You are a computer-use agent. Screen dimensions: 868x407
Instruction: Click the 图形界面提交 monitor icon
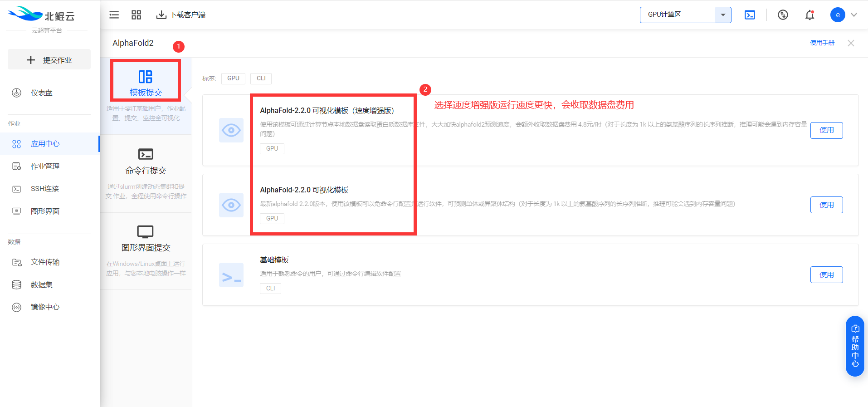146,232
